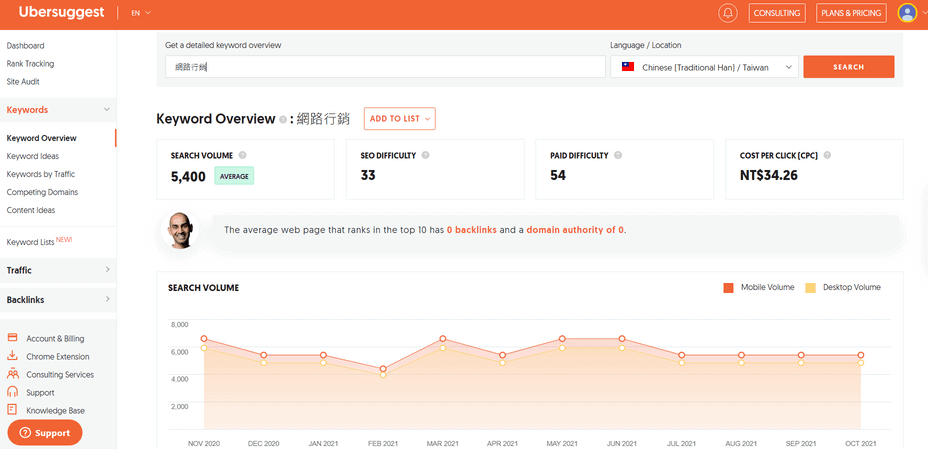Click the Consulting Services people icon
Viewport: 928px width, 449px height.
12,374
